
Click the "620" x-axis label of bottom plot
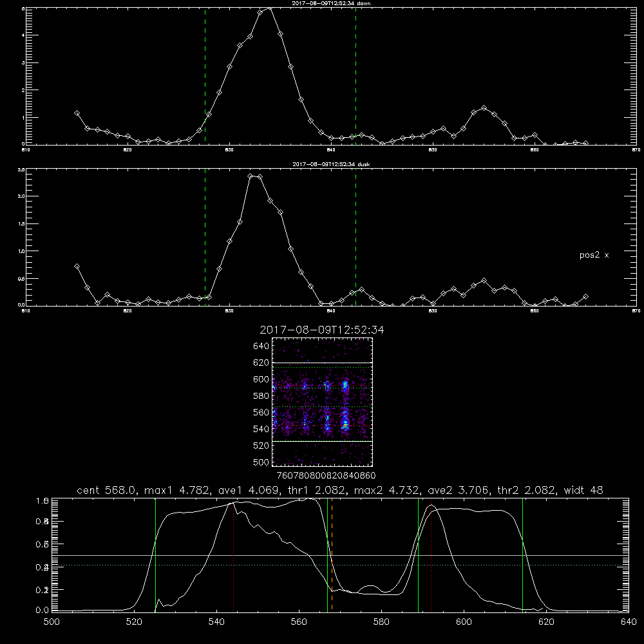click(x=546, y=622)
